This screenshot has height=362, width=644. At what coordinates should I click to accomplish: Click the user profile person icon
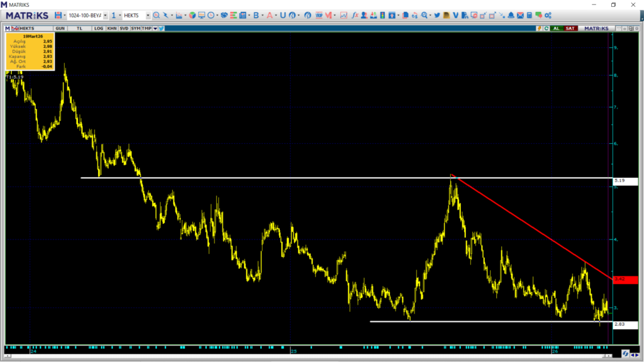pos(364,15)
